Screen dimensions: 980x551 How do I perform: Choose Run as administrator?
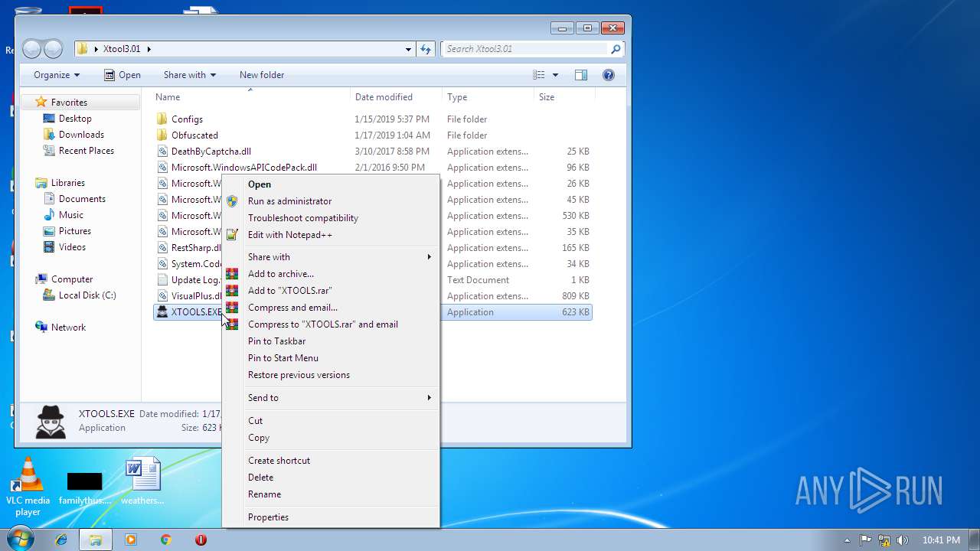332,201
